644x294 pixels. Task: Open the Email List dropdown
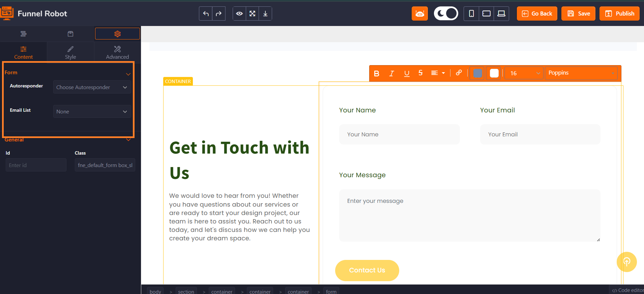(92, 111)
